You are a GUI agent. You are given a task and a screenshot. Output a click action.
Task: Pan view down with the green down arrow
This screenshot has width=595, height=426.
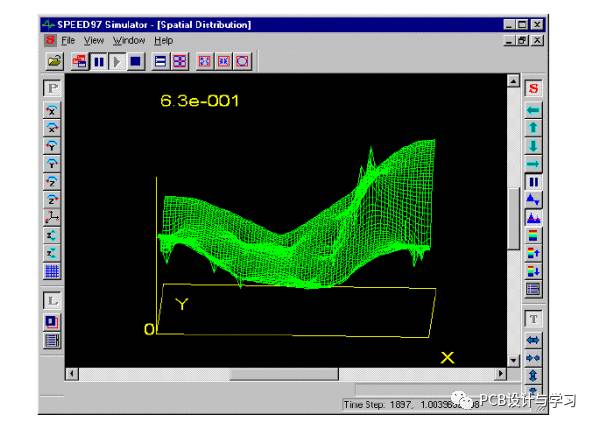(534, 146)
